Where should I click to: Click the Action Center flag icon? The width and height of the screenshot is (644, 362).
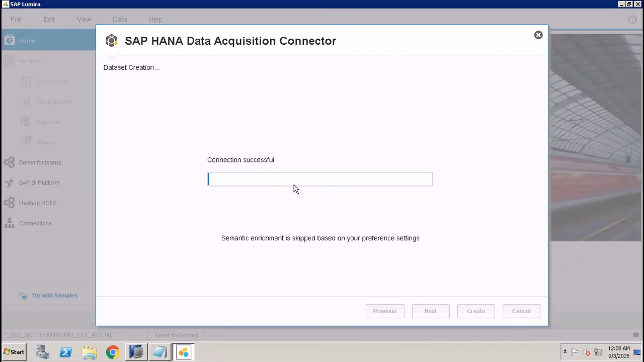coord(575,352)
